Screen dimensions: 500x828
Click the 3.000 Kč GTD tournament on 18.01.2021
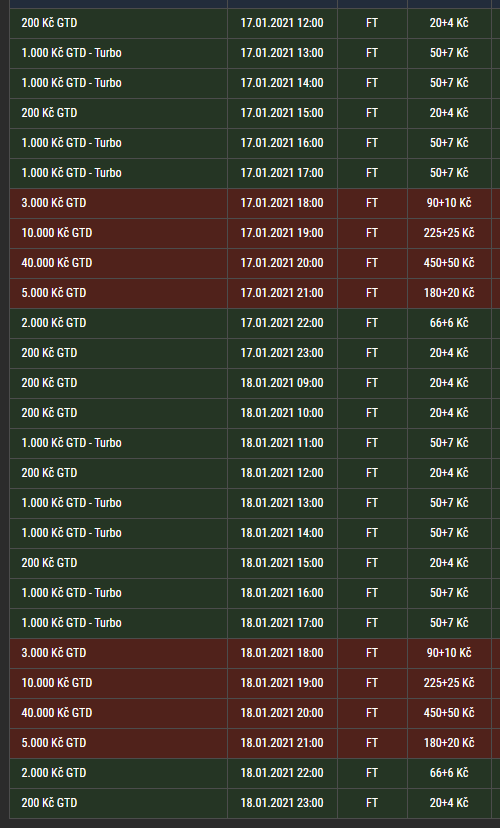(x=53, y=653)
